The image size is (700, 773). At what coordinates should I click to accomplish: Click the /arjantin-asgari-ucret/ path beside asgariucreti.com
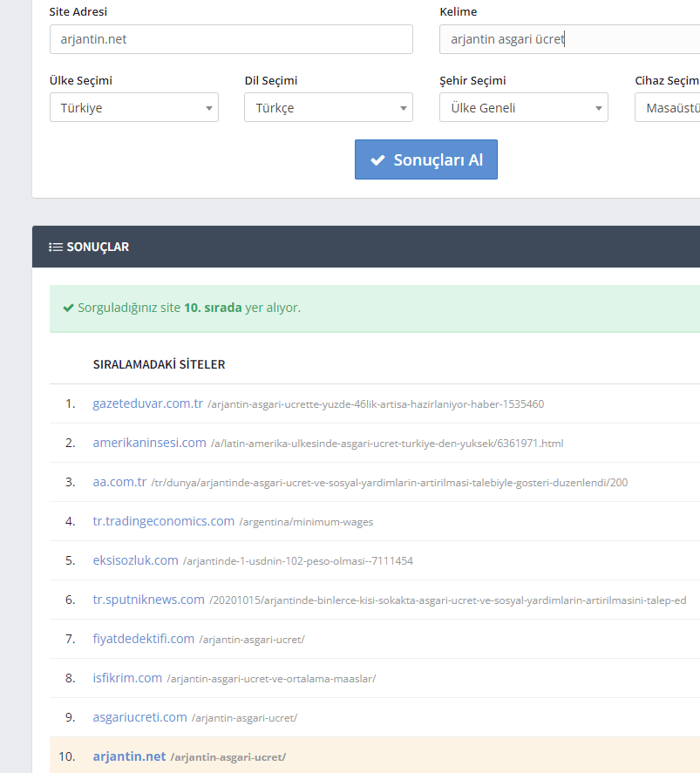[244, 718]
